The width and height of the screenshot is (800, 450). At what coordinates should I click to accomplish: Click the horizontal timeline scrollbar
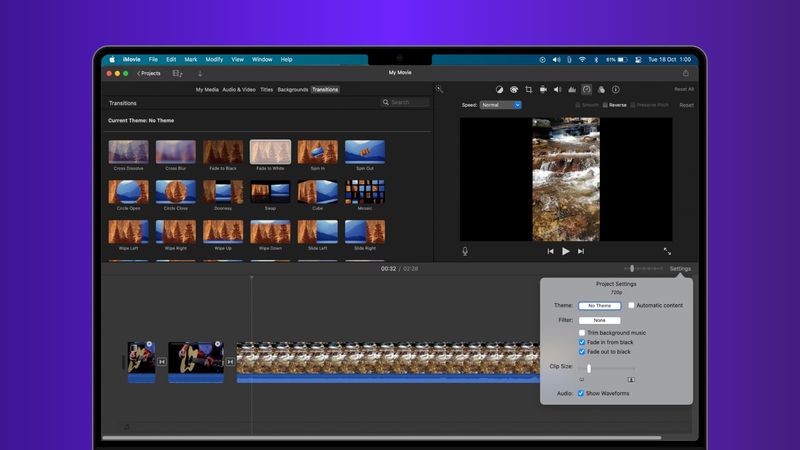382,438
